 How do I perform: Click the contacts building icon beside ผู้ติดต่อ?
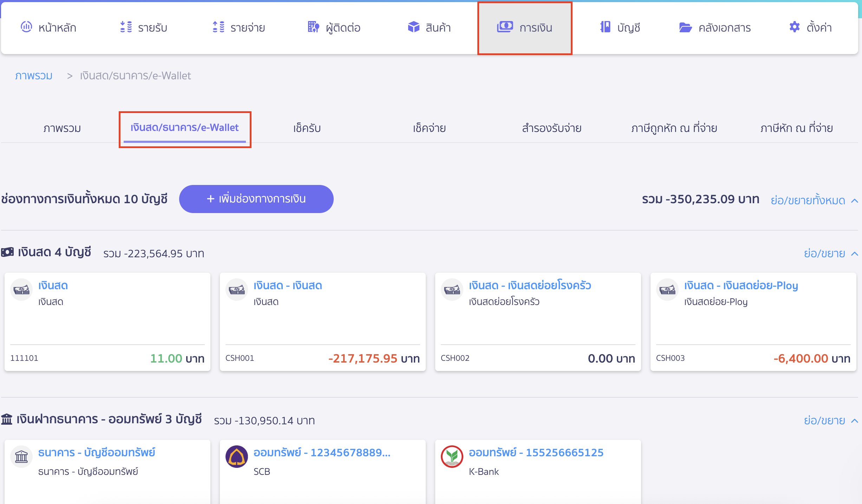click(313, 27)
